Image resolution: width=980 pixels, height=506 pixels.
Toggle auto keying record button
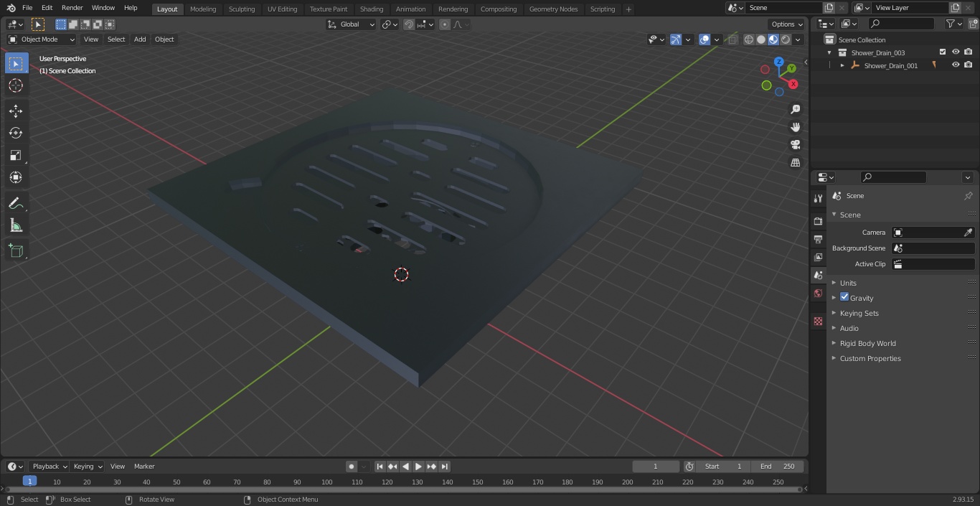pyautogui.click(x=352, y=467)
